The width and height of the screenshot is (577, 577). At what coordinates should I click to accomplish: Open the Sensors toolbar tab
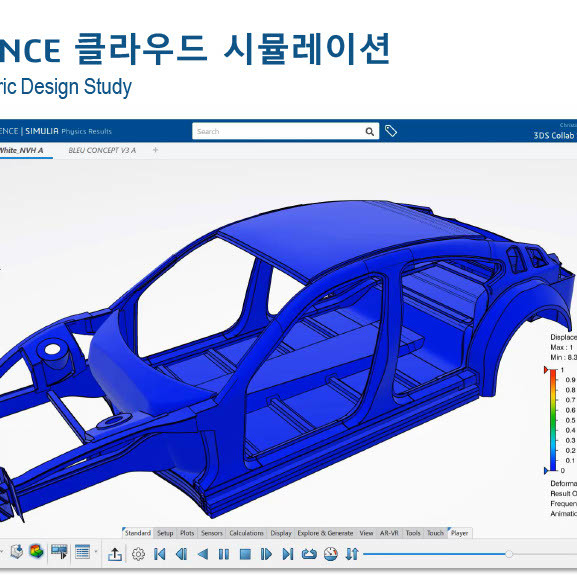[212, 533]
